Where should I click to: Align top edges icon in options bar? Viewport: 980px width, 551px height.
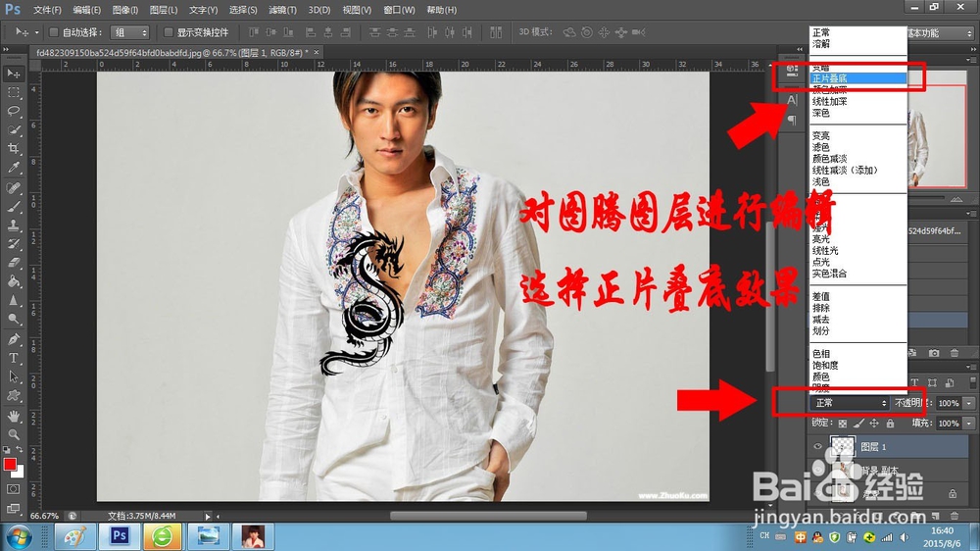tap(254, 32)
